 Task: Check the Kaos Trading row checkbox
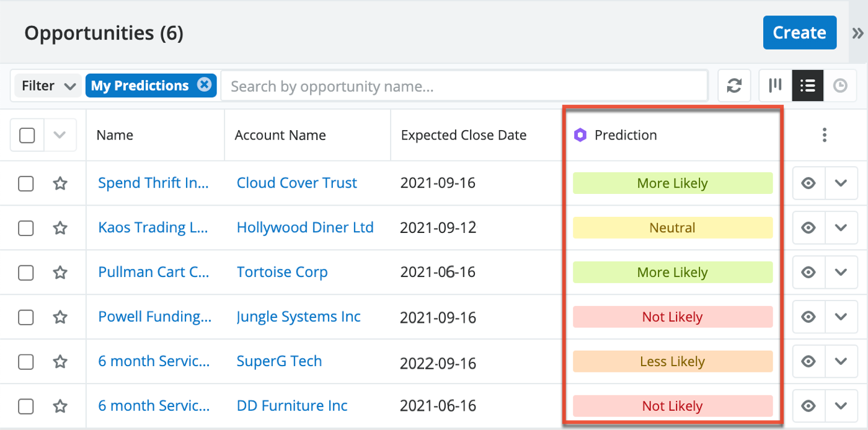point(26,228)
